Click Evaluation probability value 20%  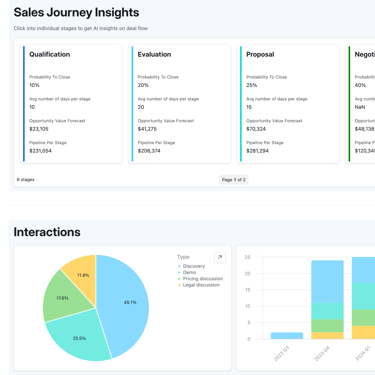143,85
